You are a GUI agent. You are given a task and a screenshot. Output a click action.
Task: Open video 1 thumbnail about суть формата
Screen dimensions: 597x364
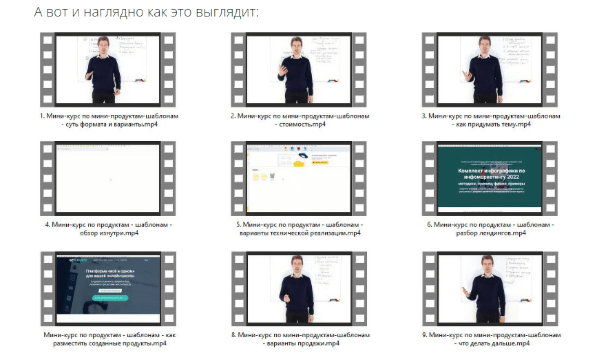(x=109, y=70)
